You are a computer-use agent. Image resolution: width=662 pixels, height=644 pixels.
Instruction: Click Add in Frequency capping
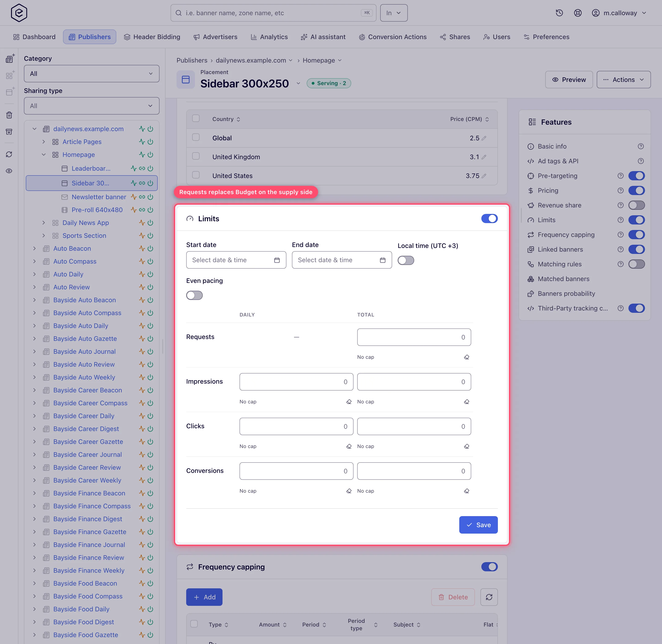pos(204,597)
